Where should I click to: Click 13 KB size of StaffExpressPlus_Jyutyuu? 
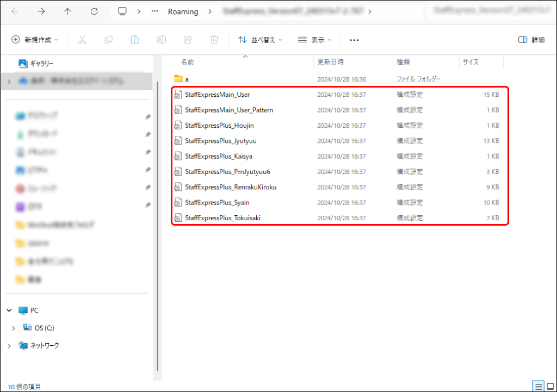(x=491, y=141)
